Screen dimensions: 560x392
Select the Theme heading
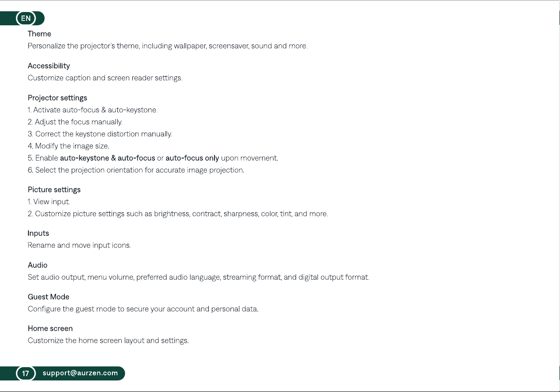[x=40, y=34]
